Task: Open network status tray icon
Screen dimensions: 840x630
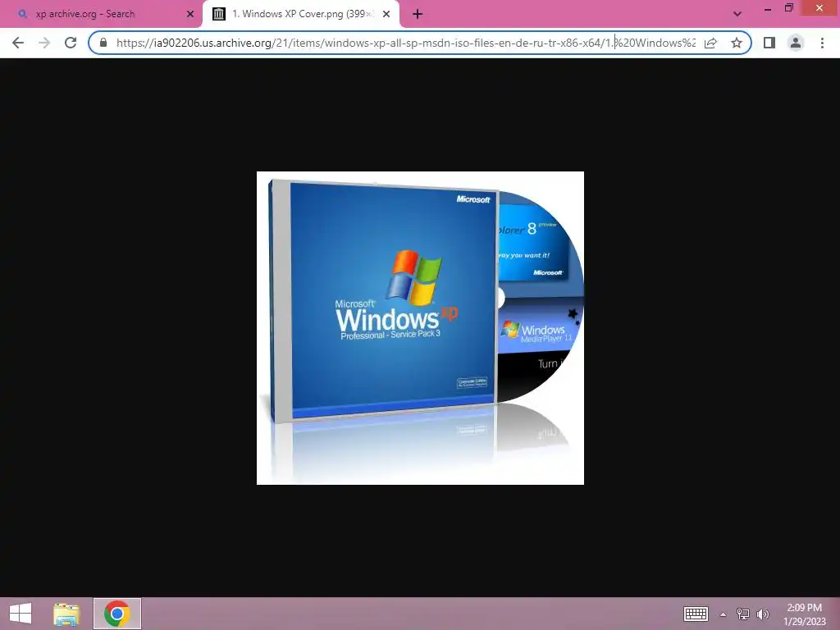Action: pos(742,614)
